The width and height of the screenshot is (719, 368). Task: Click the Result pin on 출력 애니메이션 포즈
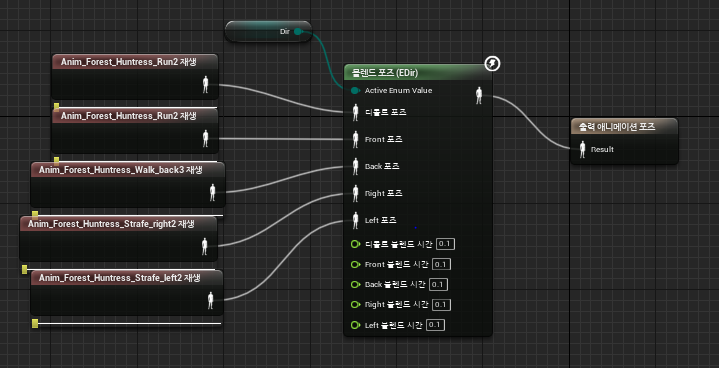pos(582,149)
